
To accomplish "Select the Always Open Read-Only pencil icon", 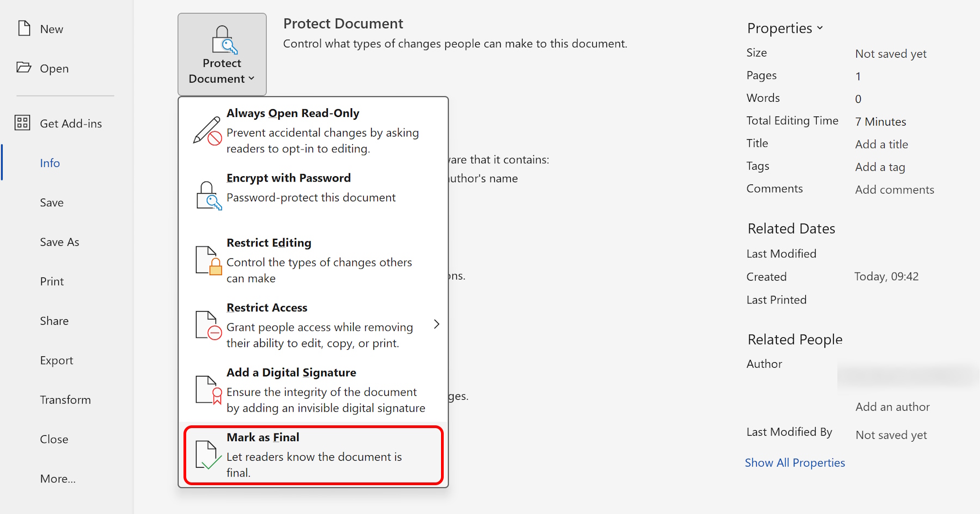I will click(207, 131).
